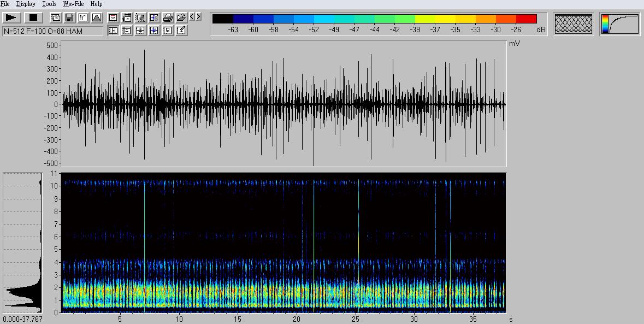
Task: Toggle the pressed vertical cursor mode button
Action: [113, 31]
